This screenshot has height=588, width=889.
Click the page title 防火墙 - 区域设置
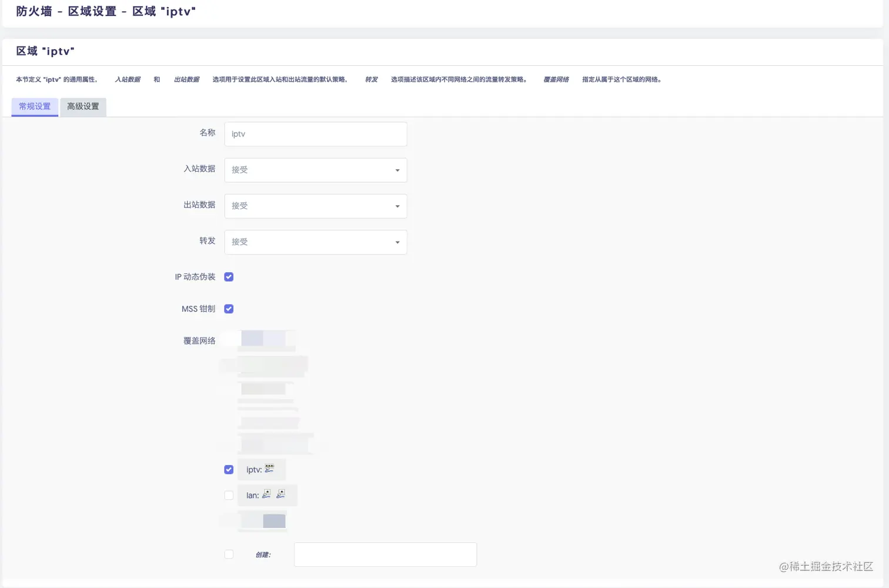coord(106,11)
